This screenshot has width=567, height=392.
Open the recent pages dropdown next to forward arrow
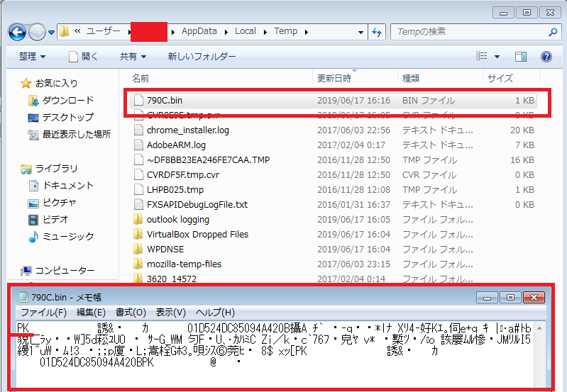click(x=51, y=33)
